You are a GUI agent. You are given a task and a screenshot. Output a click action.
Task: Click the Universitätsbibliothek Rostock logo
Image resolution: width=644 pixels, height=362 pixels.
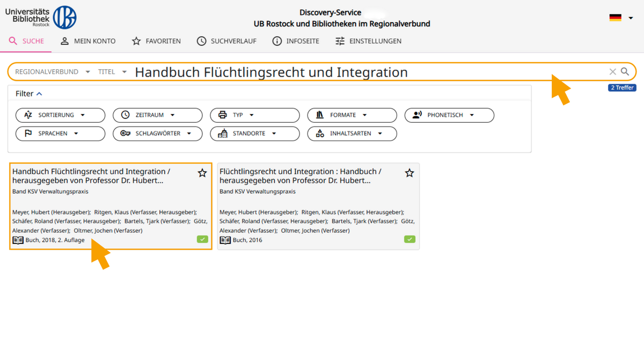(40, 16)
